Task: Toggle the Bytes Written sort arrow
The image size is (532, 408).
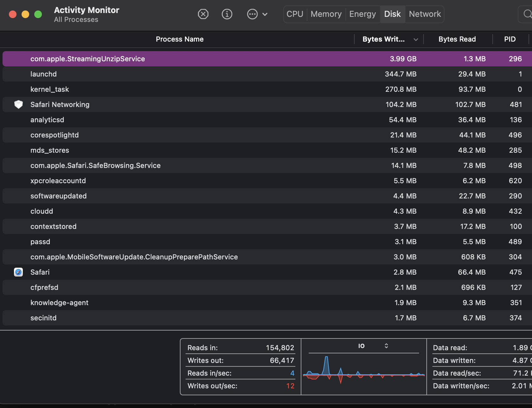Action: pos(416,39)
